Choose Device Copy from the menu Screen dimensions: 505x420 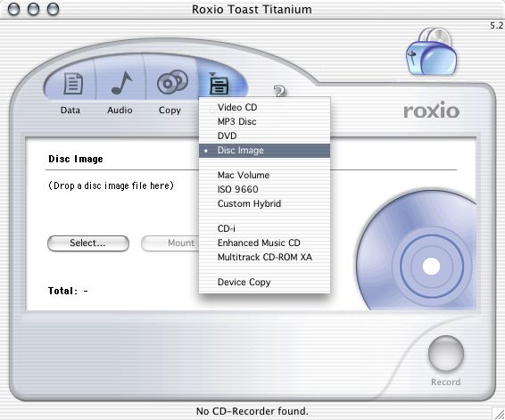(x=265, y=283)
